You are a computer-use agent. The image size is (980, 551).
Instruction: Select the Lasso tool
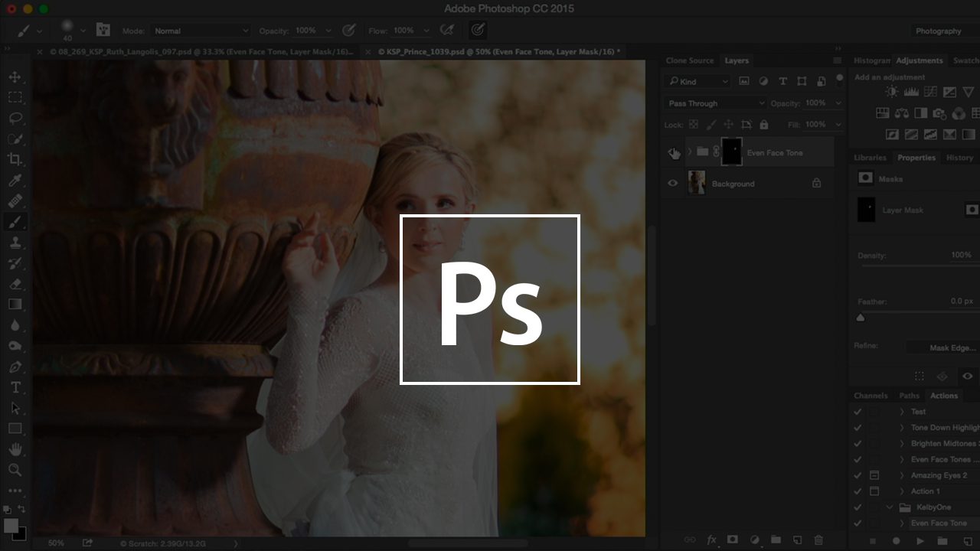pyautogui.click(x=15, y=119)
